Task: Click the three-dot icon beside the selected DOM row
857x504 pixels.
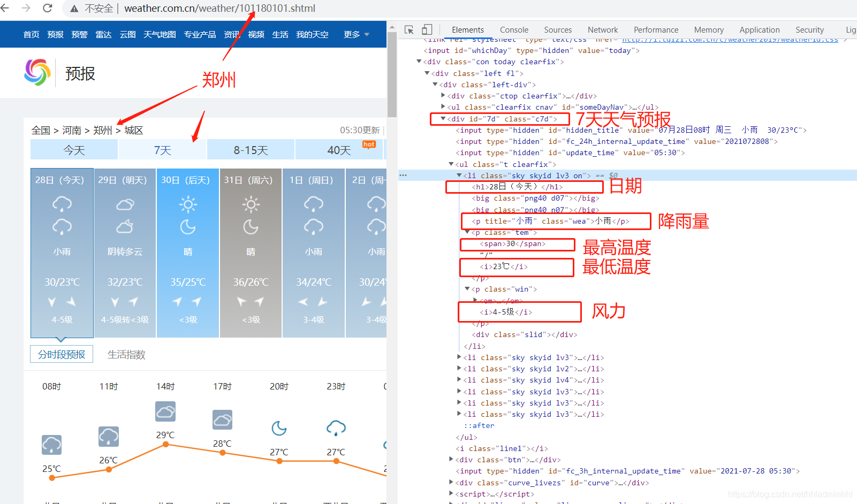Action: tap(403, 175)
